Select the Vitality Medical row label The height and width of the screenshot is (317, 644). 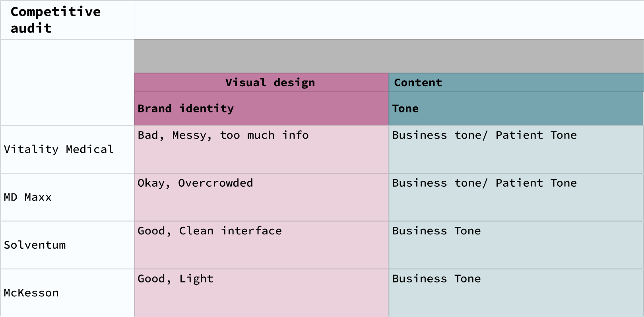click(67, 149)
